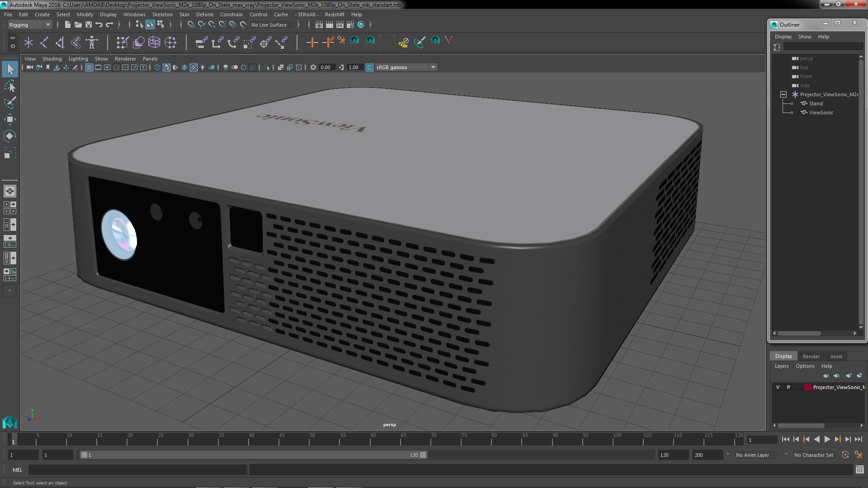Toggle textured display in viewport toolbar
The height and width of the screenshot is (488, 868).
point(193,67)
